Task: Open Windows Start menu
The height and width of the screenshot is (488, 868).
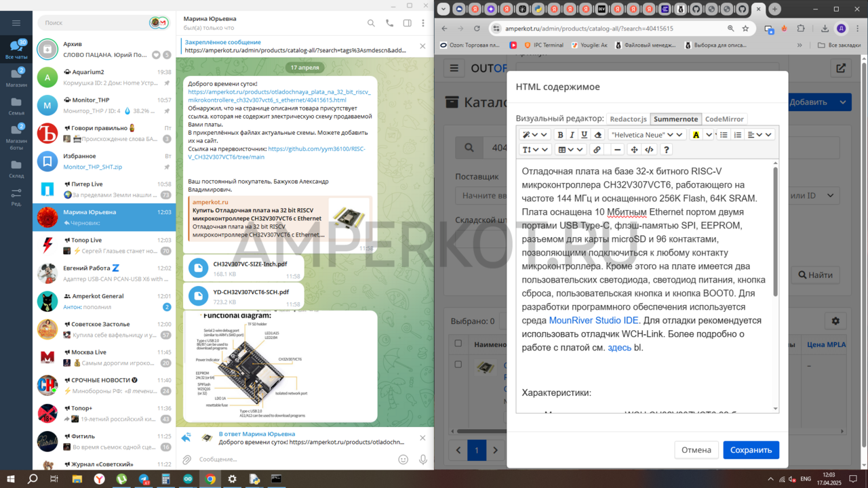Action: click(x=10, y=479)
